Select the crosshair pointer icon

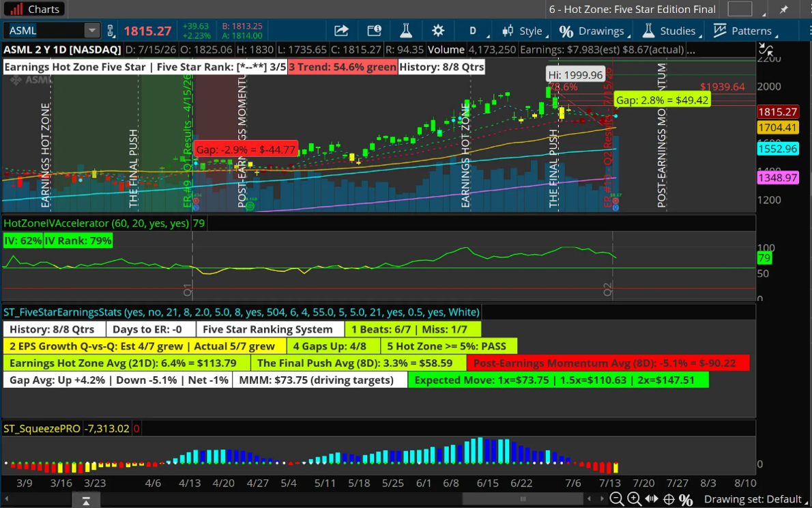pyautogui.click(x=669, y=499)
